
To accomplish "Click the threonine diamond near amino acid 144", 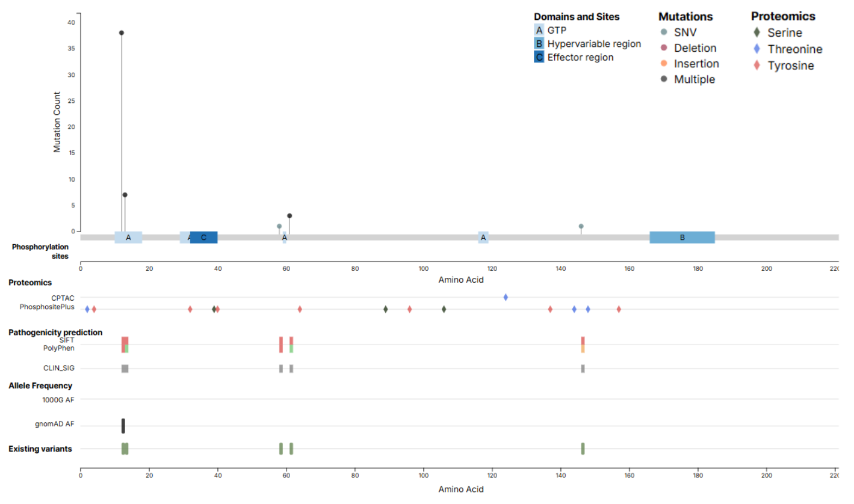I will [x=574, y=309].
